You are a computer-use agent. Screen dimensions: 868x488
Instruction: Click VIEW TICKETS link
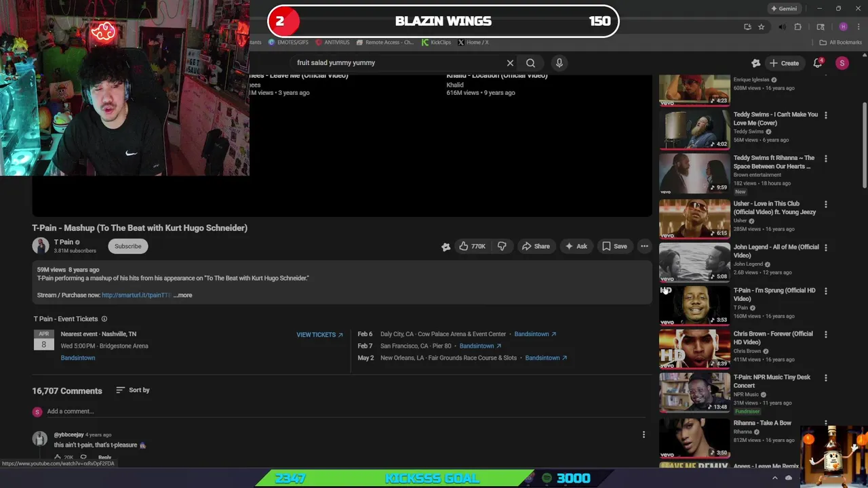[319, 335]
